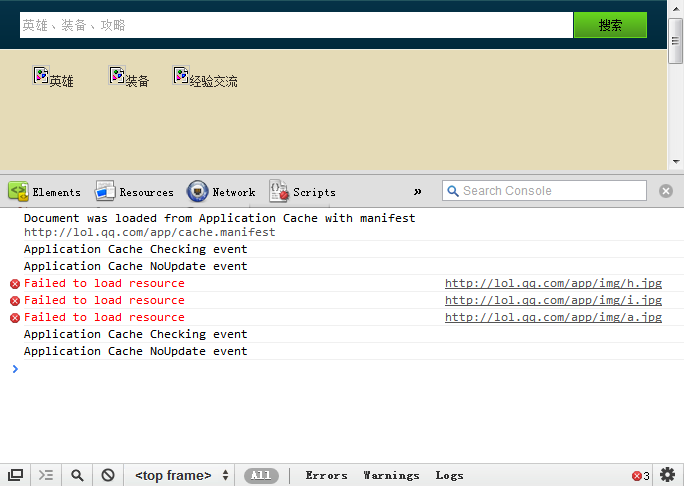This screenshot has height=486, width=684.
Task: Open the Elements panel icon
Action: 19,192
